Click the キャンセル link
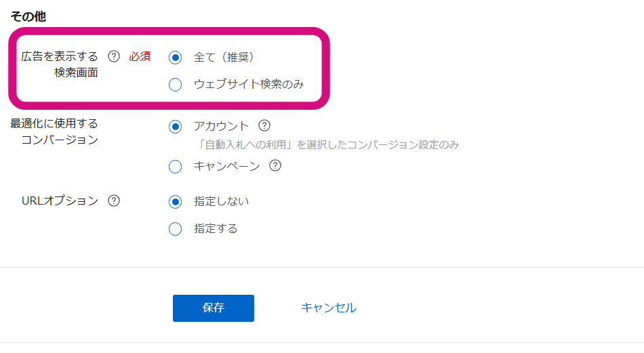644x353 pixels. [x=329, y=308]
